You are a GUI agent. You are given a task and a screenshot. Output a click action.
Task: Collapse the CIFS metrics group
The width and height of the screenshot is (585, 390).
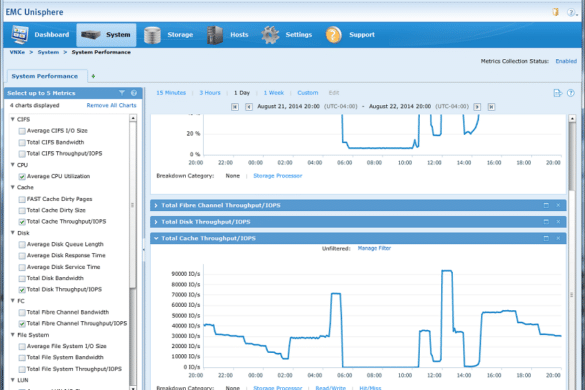13,119
